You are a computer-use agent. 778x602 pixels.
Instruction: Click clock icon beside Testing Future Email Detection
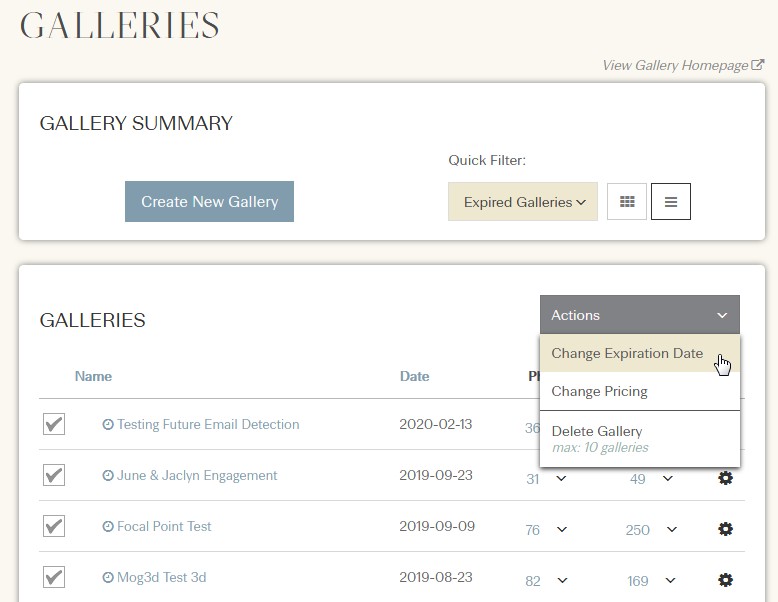coord(108,424)
